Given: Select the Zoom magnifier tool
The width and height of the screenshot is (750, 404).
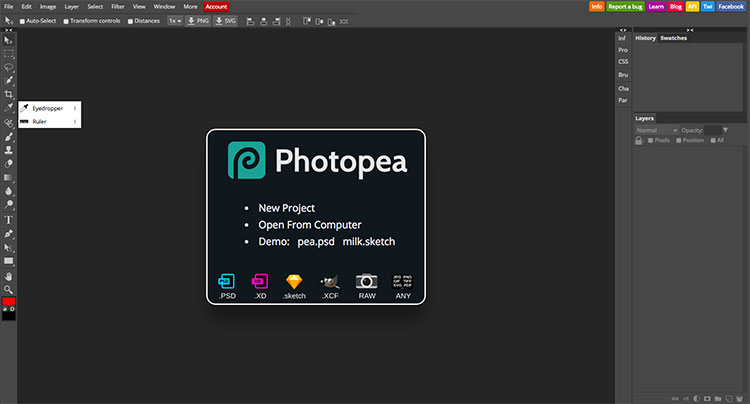Looking at the screenshot, I should [x=8, y=290].
